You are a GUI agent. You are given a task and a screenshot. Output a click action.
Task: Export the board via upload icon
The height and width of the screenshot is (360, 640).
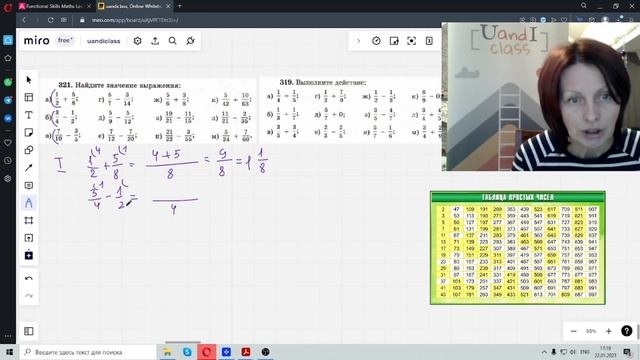155,41
